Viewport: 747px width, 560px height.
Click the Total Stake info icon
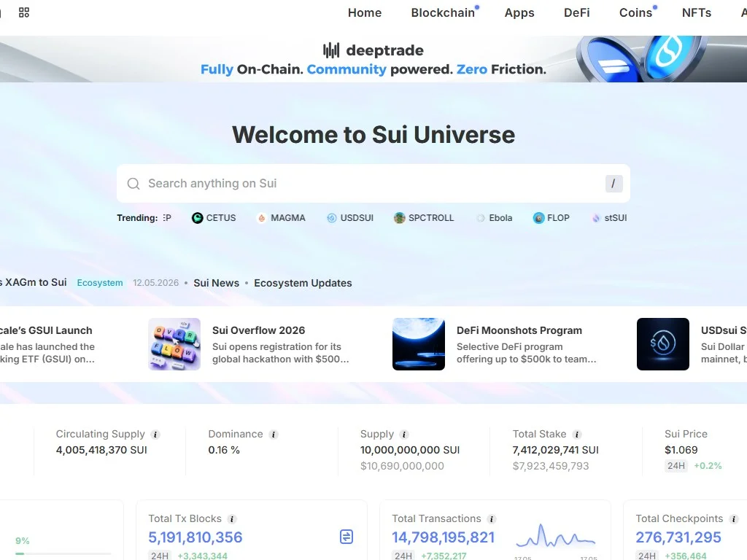577,435
